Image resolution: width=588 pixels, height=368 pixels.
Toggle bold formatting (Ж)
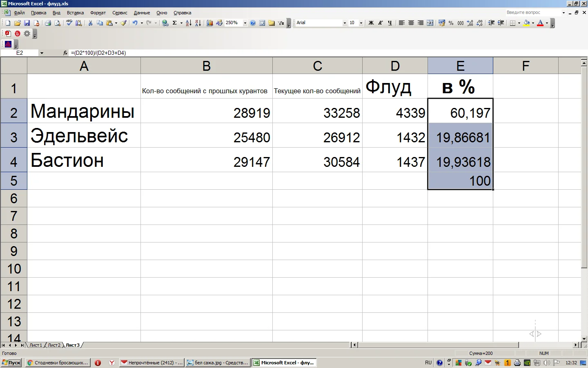pyautogui.click(x=371, y=23)
